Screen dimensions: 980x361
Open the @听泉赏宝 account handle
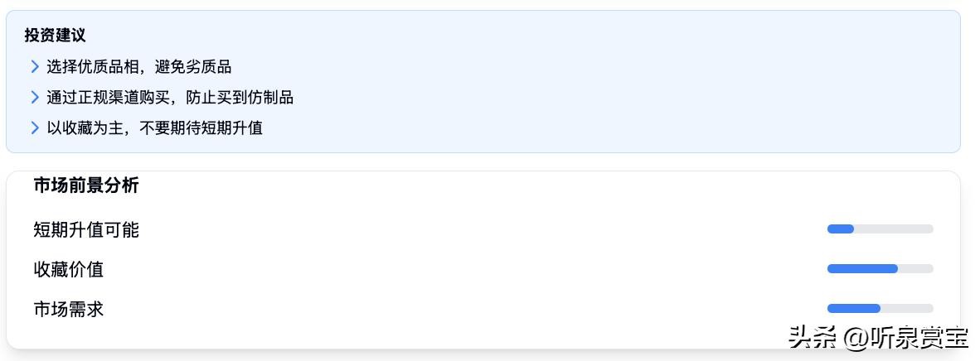(906, 337)
